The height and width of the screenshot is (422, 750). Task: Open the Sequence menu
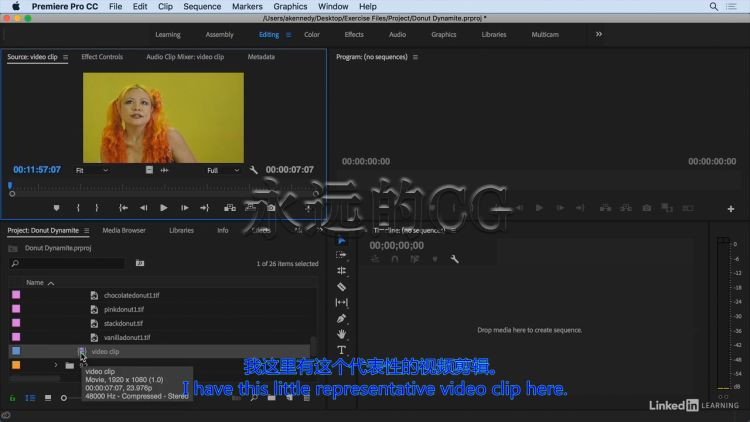[202, 7]
